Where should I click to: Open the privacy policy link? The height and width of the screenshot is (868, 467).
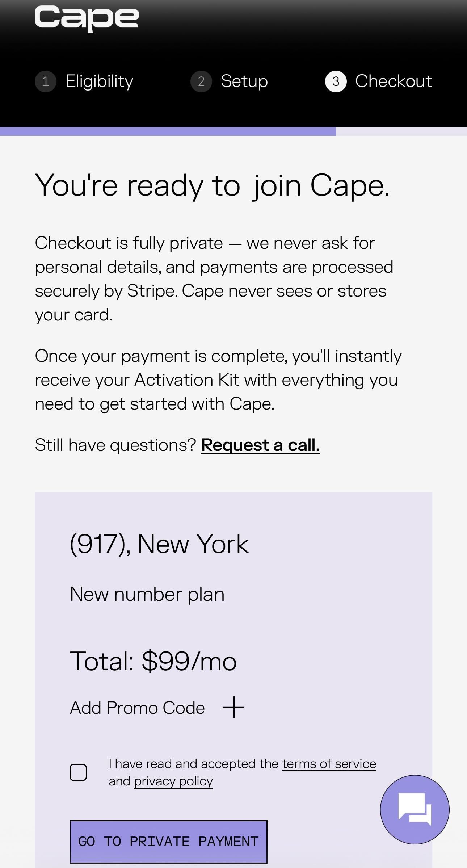(x=173, y=781)
